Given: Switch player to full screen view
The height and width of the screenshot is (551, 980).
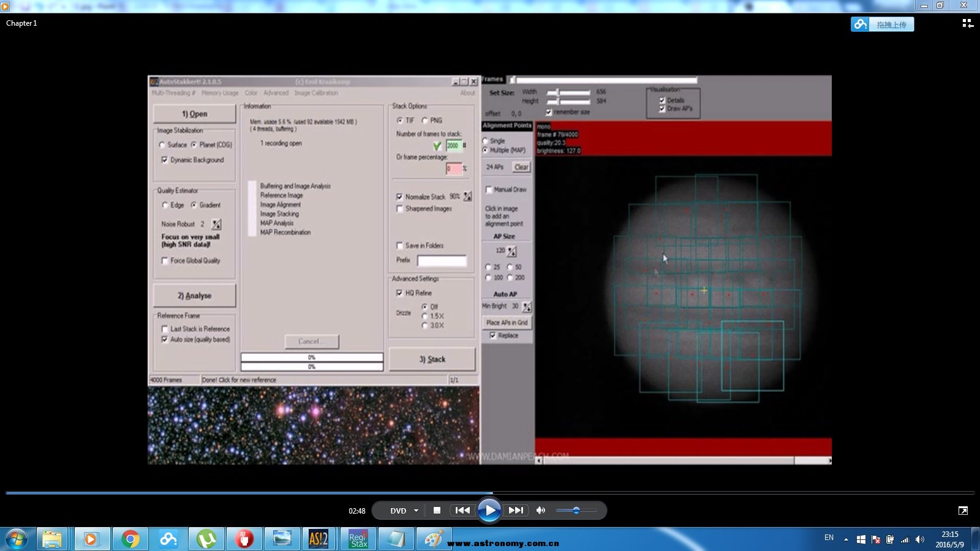Looking at the screenshot, I should click(963, 511).
